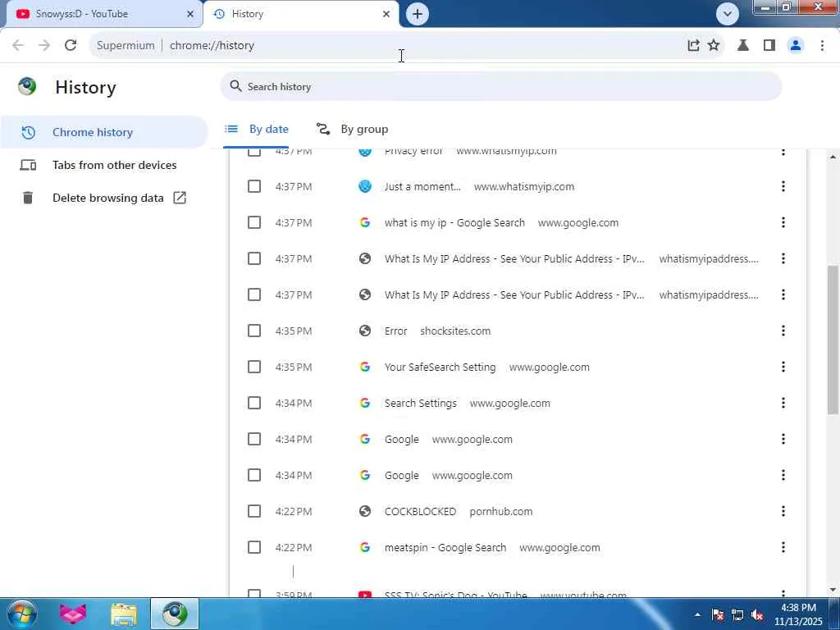
Task: Click the network tray icon
Action: (x=737, y=614)
